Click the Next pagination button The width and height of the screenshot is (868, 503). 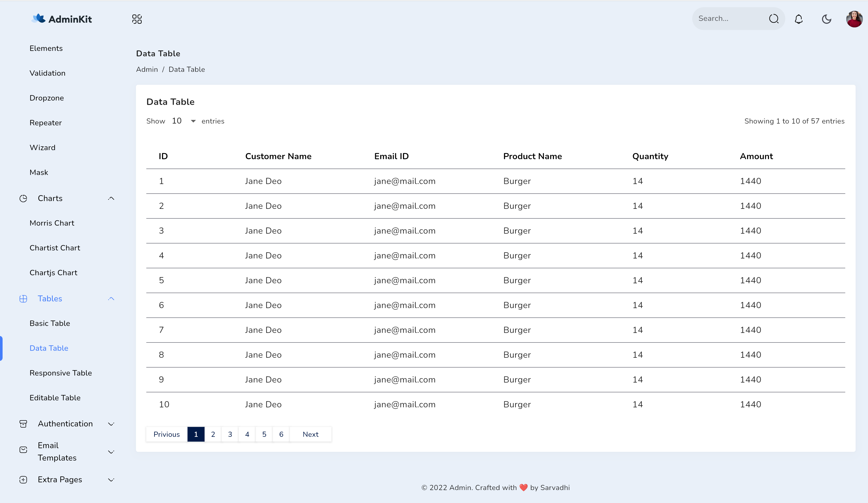pyautogui.click(x=310, y=434)
